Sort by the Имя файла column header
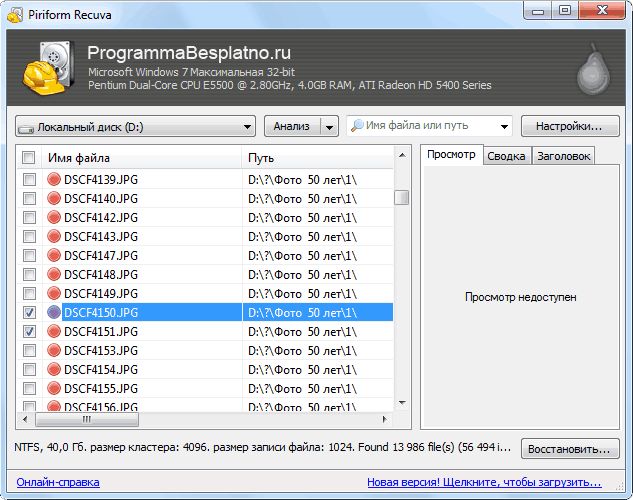Image resolution: width=633 pixels, height=500 pixels. 142,157
